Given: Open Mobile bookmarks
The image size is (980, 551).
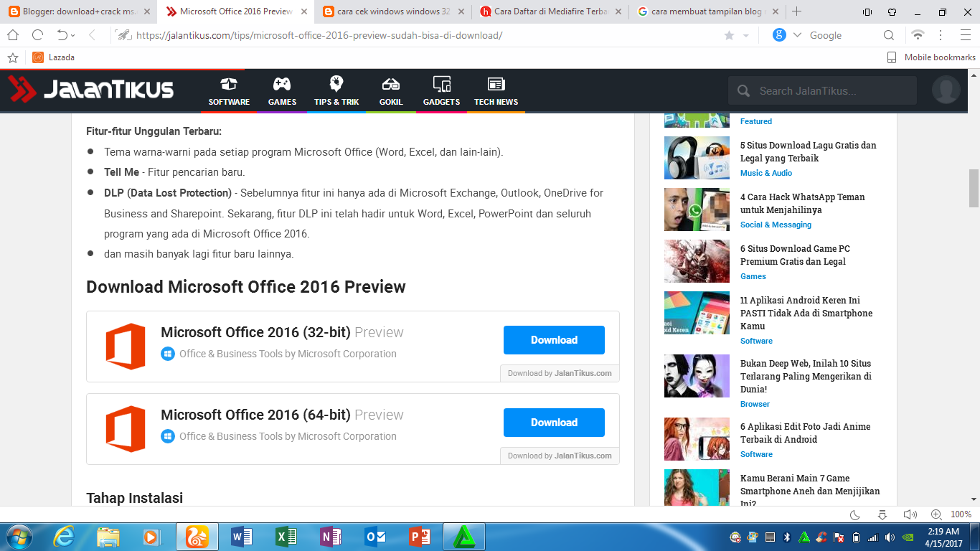Looking at the screenshot, I should [x=931, y=57].
